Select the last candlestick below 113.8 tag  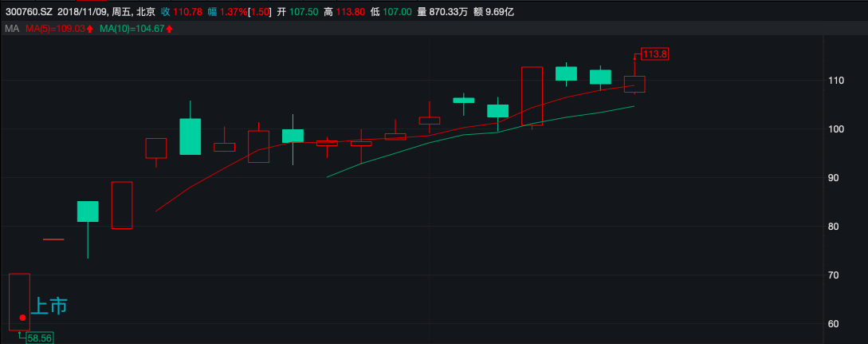pyautogui.click(x=634, y=84)
